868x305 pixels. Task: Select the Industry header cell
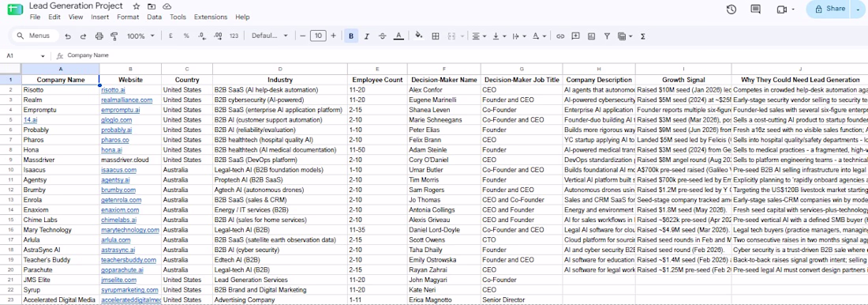click(280, 79)
